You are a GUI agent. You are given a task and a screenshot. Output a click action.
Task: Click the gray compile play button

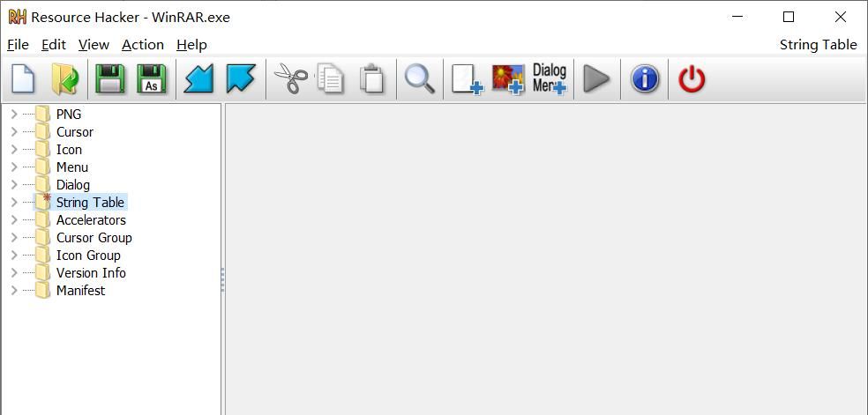[x=596, y=79]
